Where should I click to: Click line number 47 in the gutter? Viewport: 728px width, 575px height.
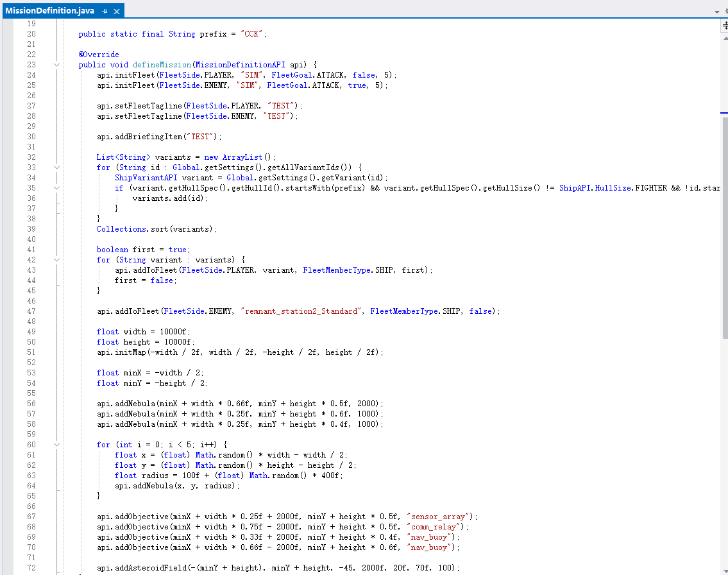click(31, 311)
